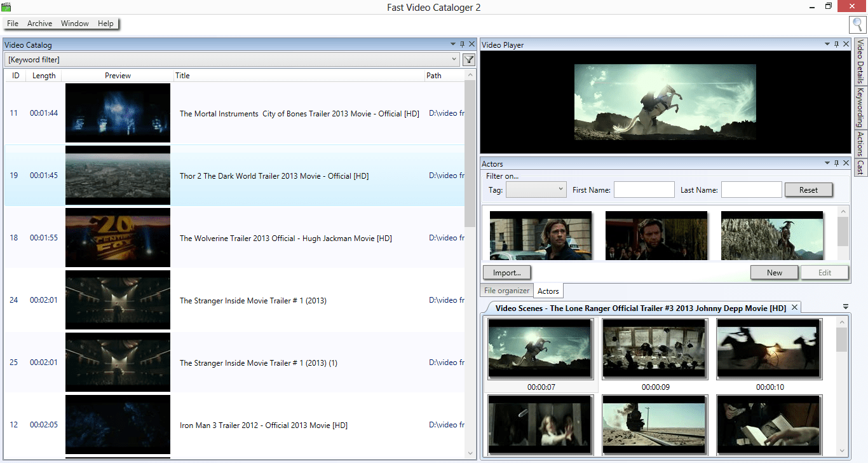This screenshot has width=868, height=463.
Task: Click the Preview column header
Action: pyautogui.click(x=118, y=75)
